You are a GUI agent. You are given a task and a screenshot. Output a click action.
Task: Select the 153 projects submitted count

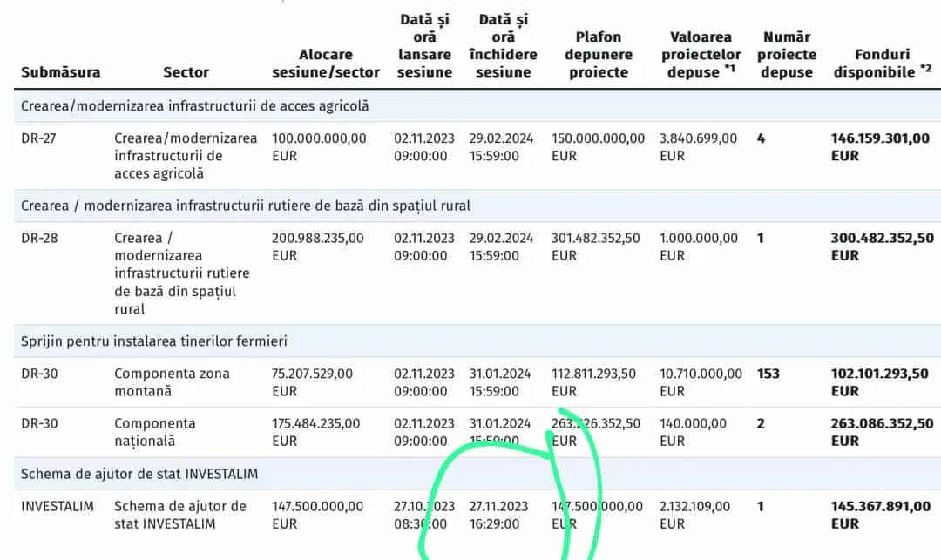coord(768,374)
